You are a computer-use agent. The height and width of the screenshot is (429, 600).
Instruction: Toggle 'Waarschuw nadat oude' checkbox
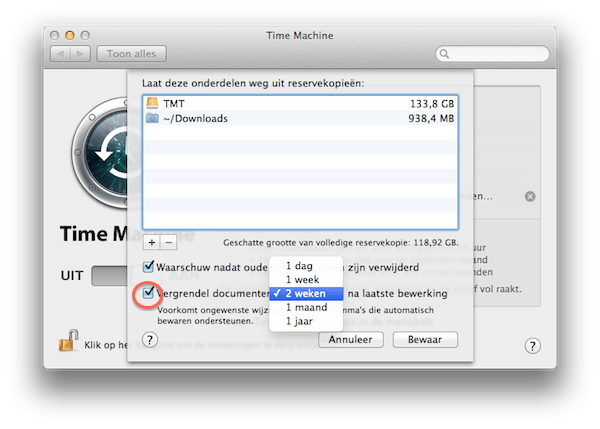(148, 266)
